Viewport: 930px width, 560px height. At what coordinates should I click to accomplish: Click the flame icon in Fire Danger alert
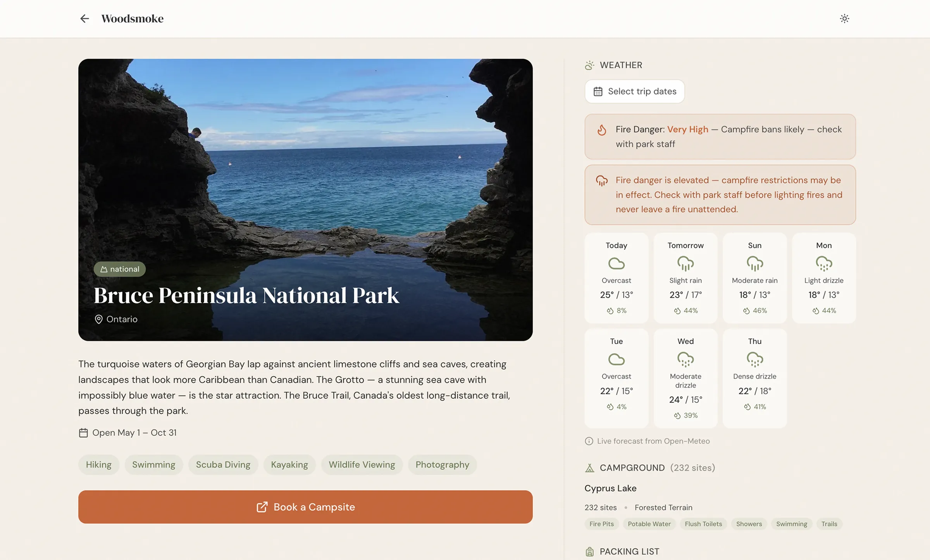click(x=601, y=130)
